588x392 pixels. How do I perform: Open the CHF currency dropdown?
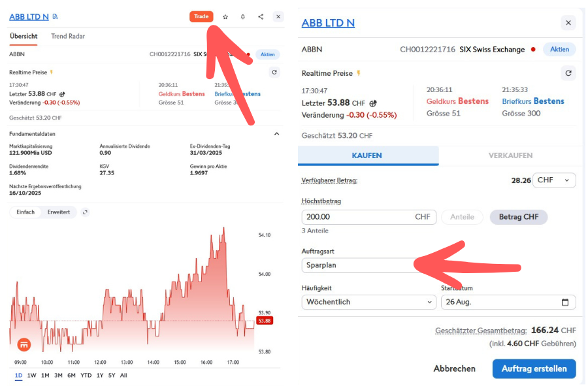coord(554,180)
